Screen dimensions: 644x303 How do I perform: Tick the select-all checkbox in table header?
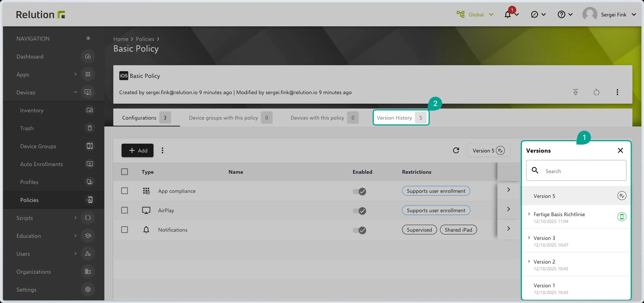pyautogui.click(x=125, y=172)
